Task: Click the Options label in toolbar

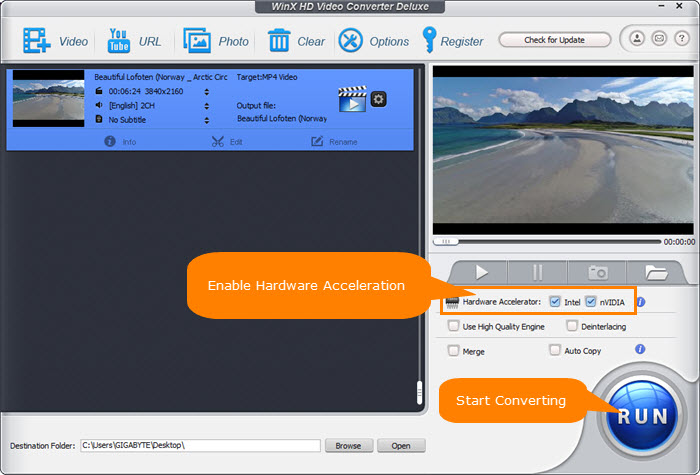Action: tap(389, 42)
